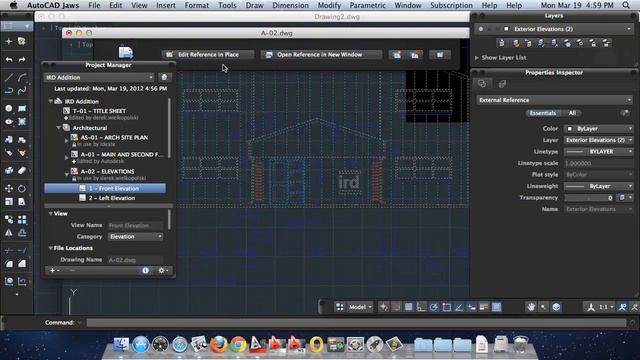Show info for selected view in Project Manager

tap(145, 270)
